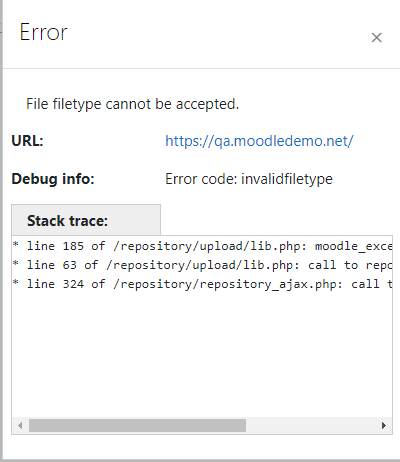
Task: Click the empty scrollbar track beside the thumb
Action: point(312,425)
